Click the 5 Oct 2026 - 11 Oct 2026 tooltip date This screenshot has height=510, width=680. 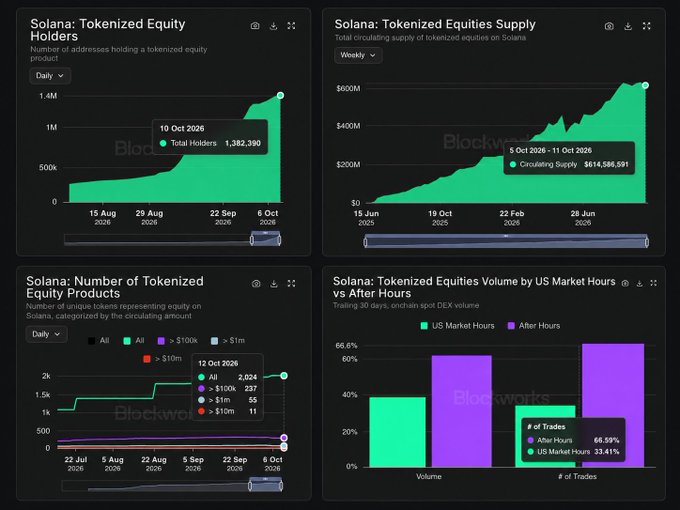550,150
